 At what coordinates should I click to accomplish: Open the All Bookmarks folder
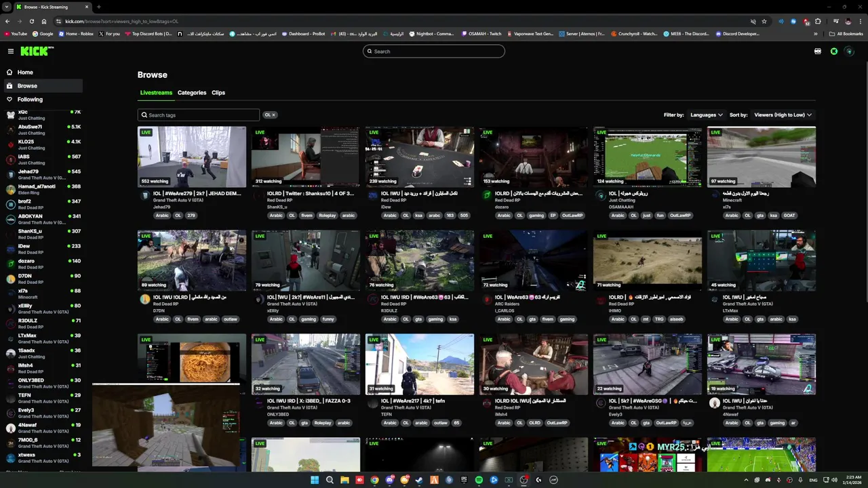coord(846,34)
